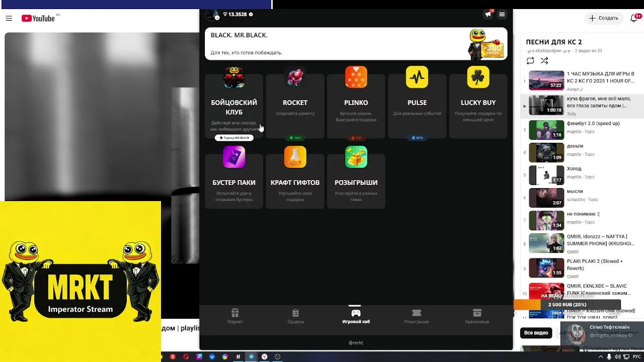Switch to the Ордеры tab
644x362 pixels.
point(295,316)
